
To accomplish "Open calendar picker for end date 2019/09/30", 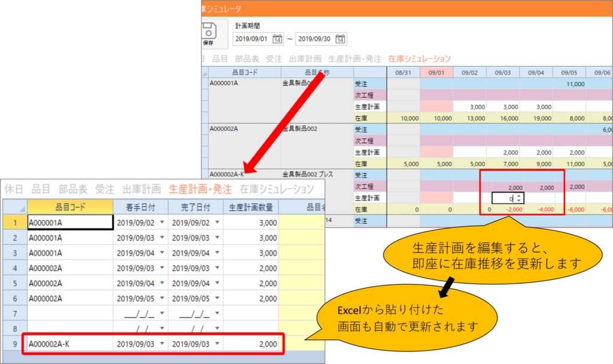I will 340,39.
